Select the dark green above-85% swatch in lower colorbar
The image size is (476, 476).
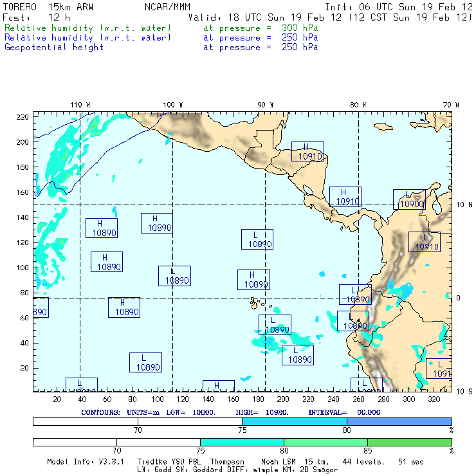[409, 443]
